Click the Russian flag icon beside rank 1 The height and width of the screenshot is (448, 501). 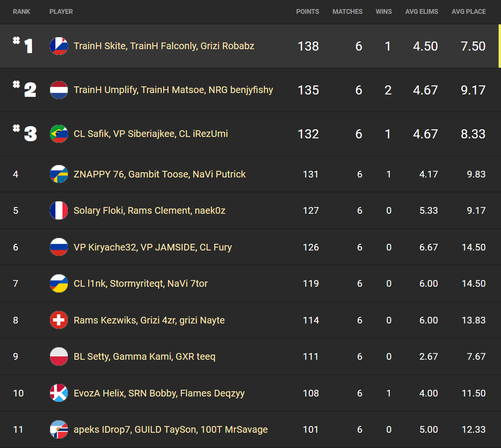pos(59,46)
